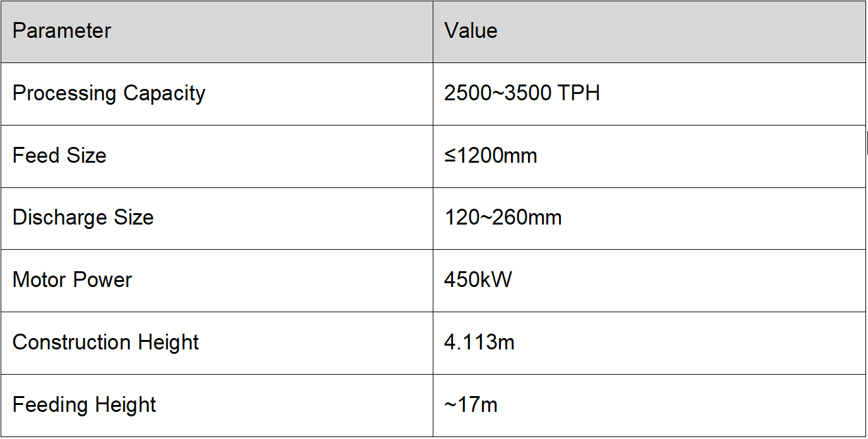This screenshot has width=868, height=439.
Task: Click the 2500~3500 TPH value cell
Action: (x=649, y=94)
